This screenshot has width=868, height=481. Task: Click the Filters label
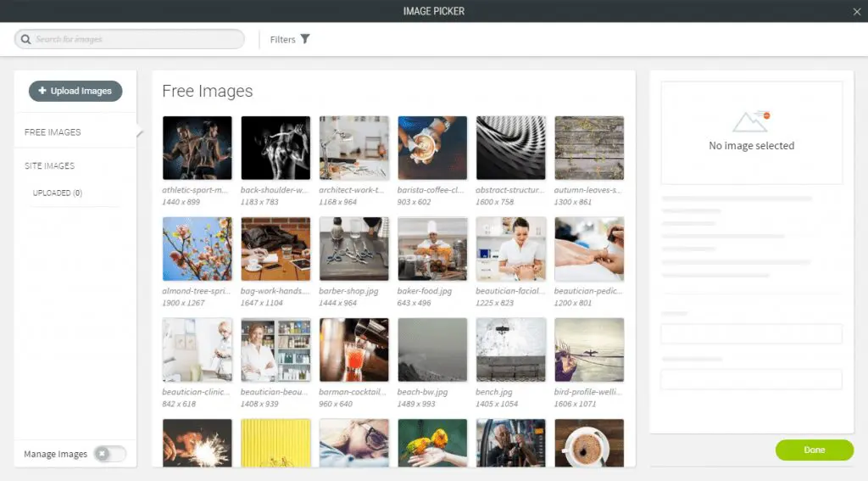tap(282, 39)
